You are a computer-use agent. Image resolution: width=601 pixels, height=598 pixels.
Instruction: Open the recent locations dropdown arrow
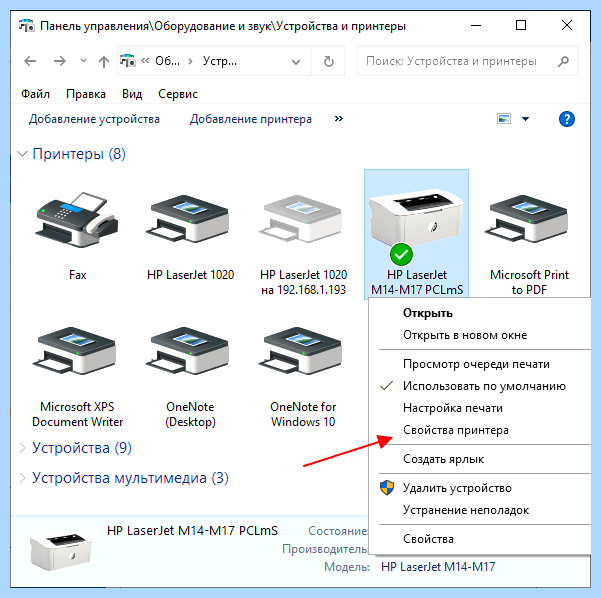(x=83, y=61)
